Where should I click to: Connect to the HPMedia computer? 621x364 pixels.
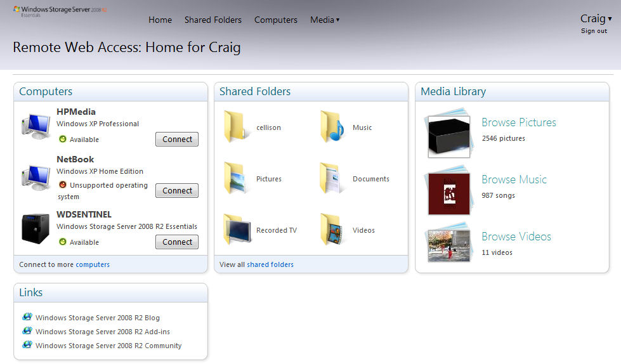click(x=177, y=139)
